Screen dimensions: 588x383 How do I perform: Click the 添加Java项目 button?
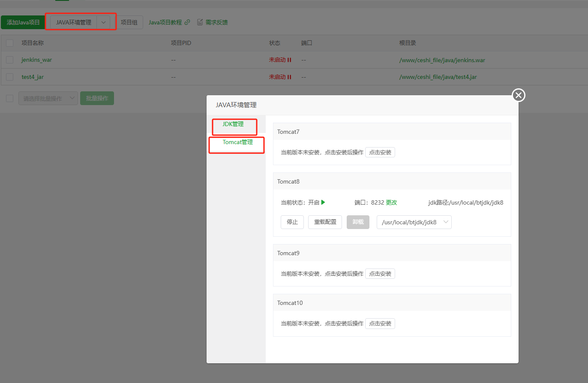tap(23, 22)
